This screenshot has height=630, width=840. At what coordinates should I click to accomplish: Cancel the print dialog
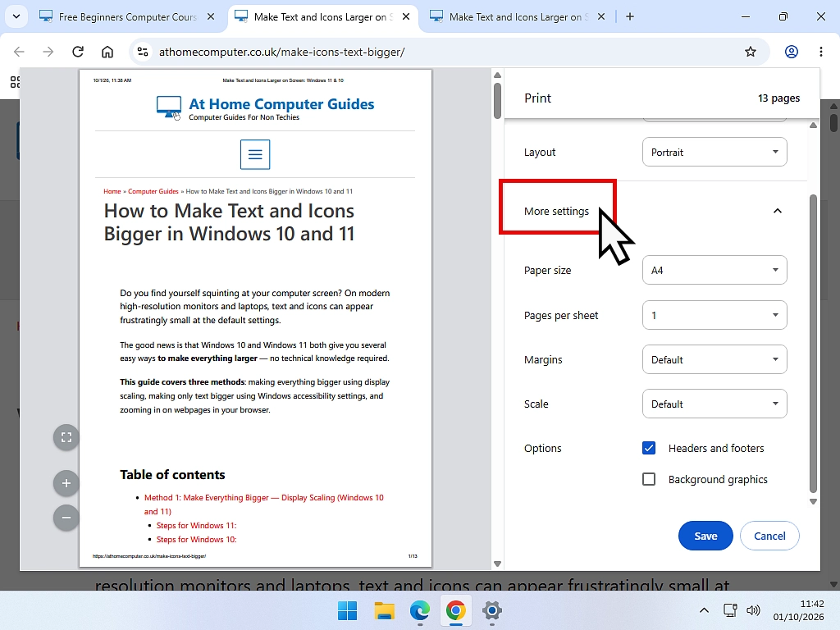pyautogui.click(x=769, y=536)
